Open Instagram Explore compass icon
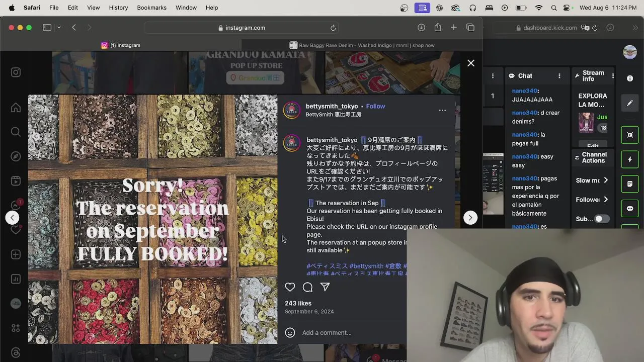 pos(16,156)
